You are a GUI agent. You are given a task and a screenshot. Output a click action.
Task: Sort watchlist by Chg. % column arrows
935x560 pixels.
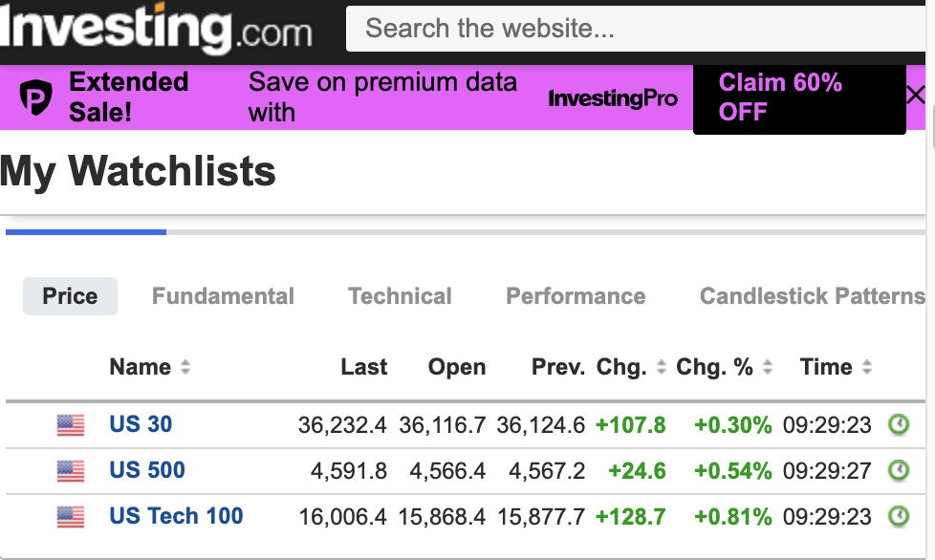[768, 368]
